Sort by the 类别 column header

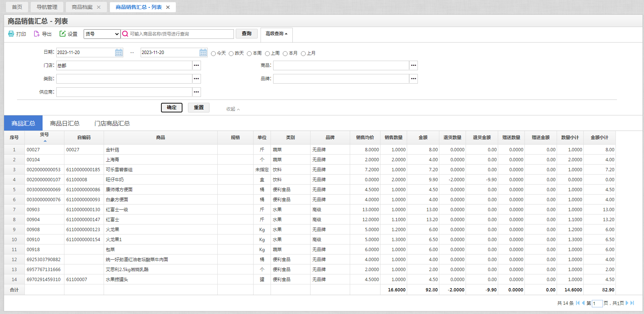291,138
